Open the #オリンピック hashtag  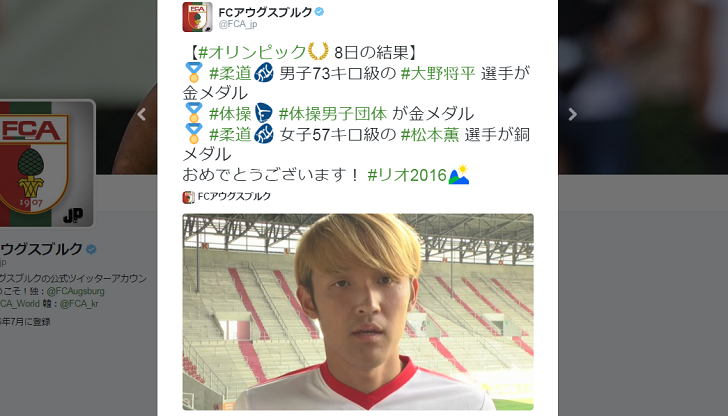[x=252, y=52]
